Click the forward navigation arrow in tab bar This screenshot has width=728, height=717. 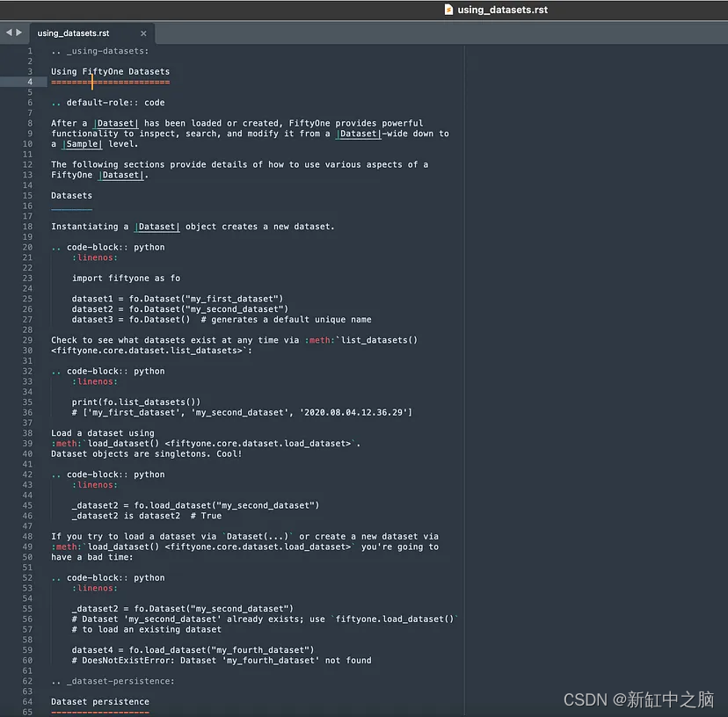tap(19, 33)
